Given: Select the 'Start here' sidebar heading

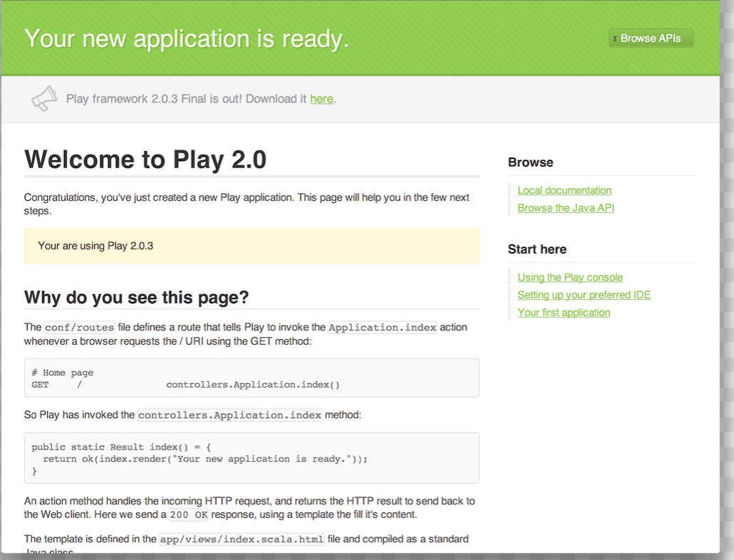Looking at the screenshot, I should [x=537, y=249].
